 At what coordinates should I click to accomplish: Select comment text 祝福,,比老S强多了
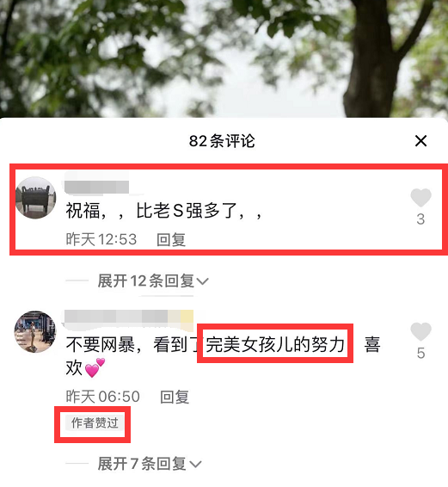(x=164, y=211)
